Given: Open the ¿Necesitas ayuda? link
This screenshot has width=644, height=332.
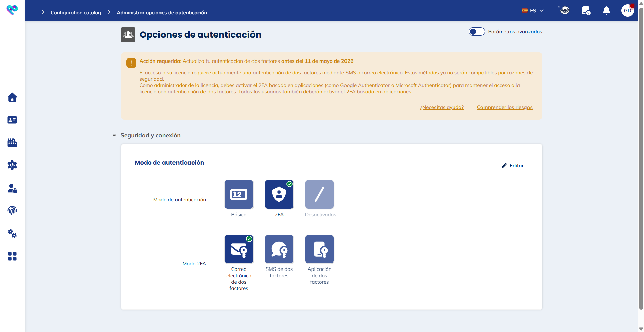Looking at the screenshot, I should (442, 107).
